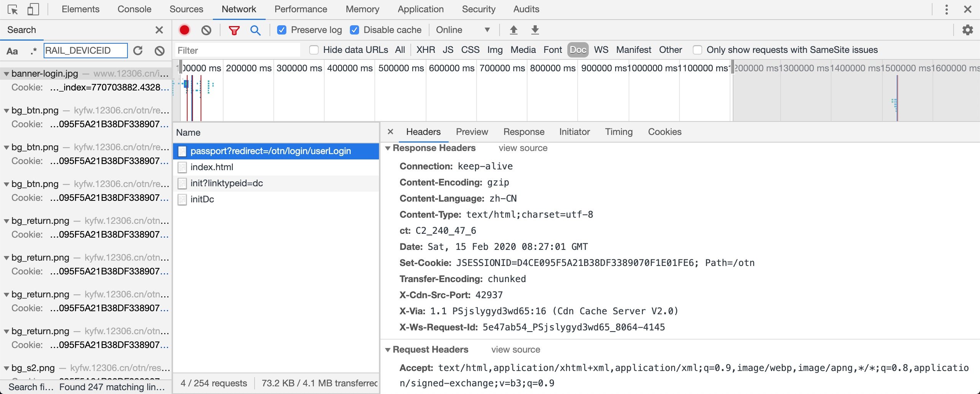Open the Application panel
980x394 pixels.
coord(420,9)
